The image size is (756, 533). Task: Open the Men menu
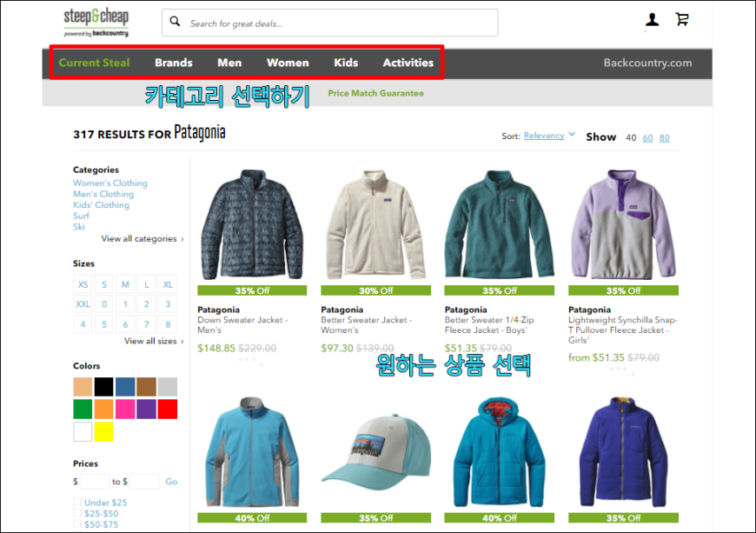(229, 63)
